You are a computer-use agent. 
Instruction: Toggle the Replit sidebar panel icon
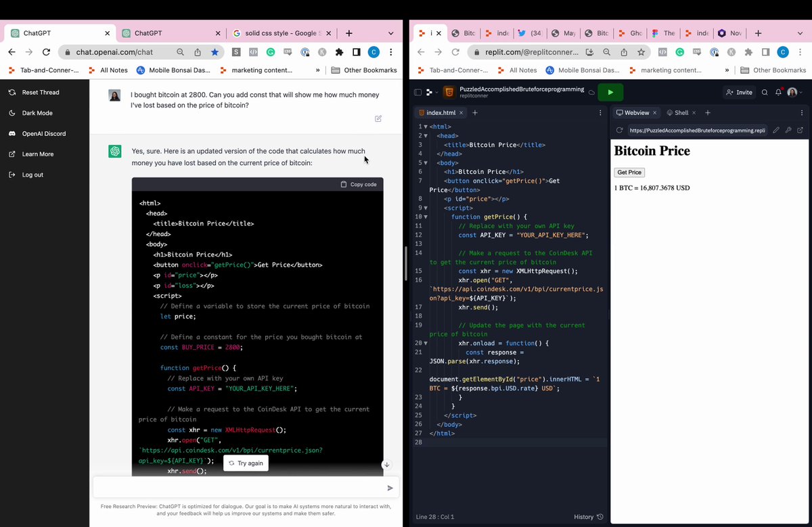click(418, 92)
